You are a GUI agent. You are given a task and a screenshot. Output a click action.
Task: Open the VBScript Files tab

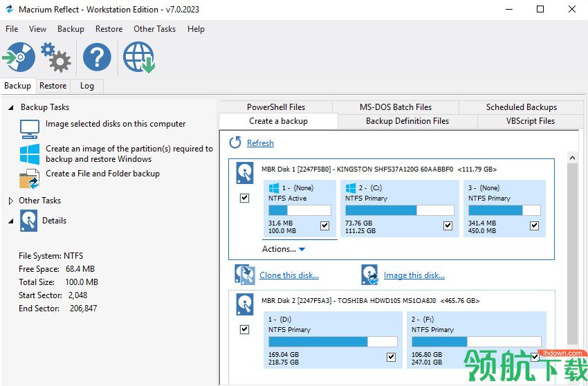pyautogui.click(x=531, y=121)
